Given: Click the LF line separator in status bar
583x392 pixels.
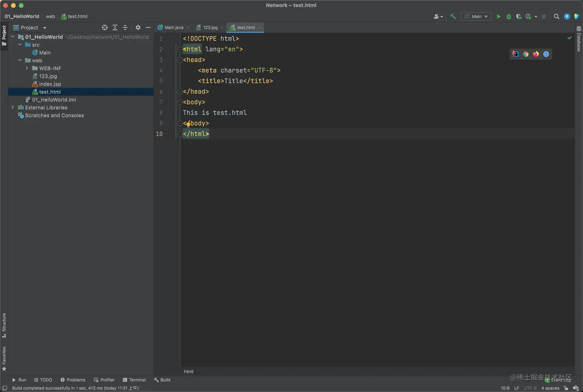Looking at the screenshot, I should click(x=517, y=388).
